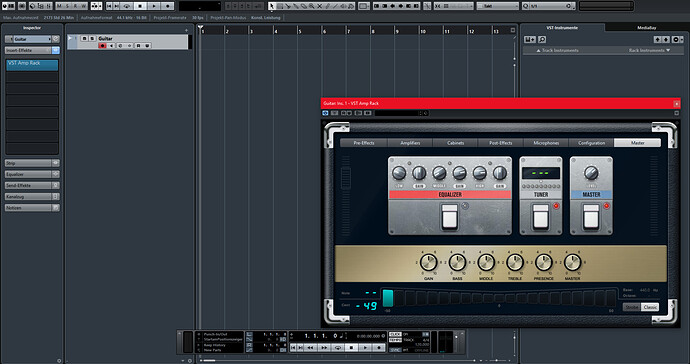
Task: Expand the Strip section in Inspector
Action: pyautogui.click(x=29, y=163)
